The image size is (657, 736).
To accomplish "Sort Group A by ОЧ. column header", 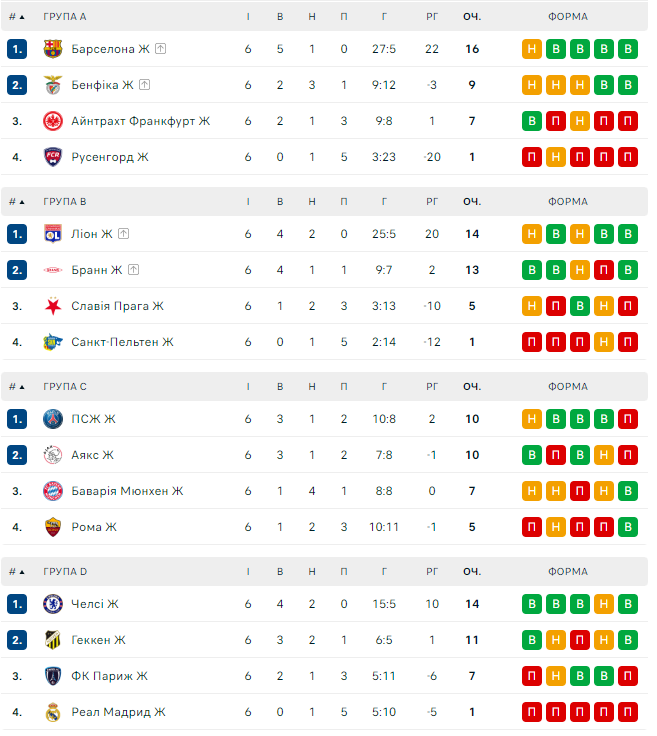I will (x=471, y=17).
